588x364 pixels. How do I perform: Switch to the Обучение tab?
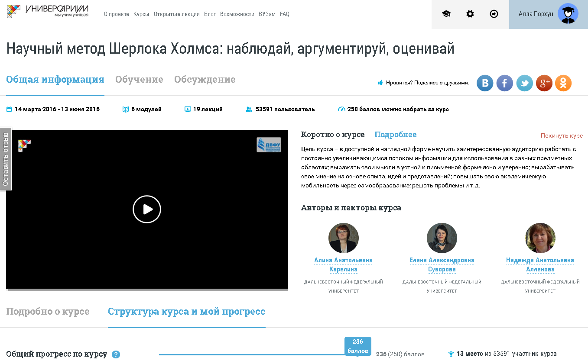tap(139, 80)
